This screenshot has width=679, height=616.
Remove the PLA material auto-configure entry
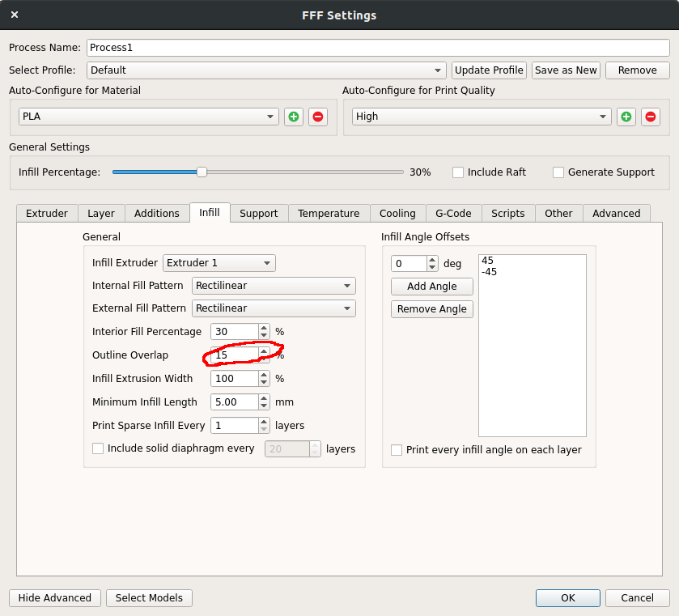(318, 117)
